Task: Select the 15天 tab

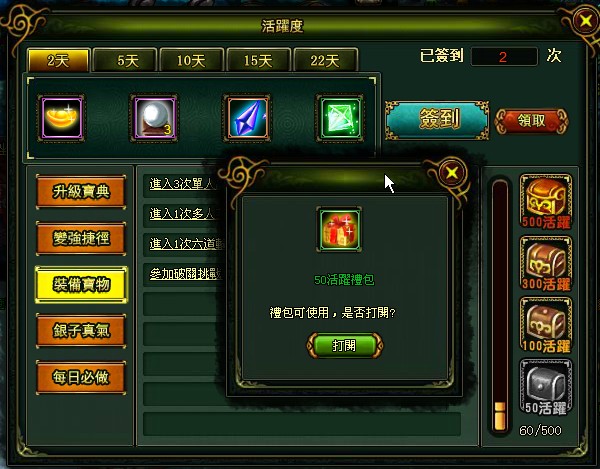Action: tap(258, 60)
